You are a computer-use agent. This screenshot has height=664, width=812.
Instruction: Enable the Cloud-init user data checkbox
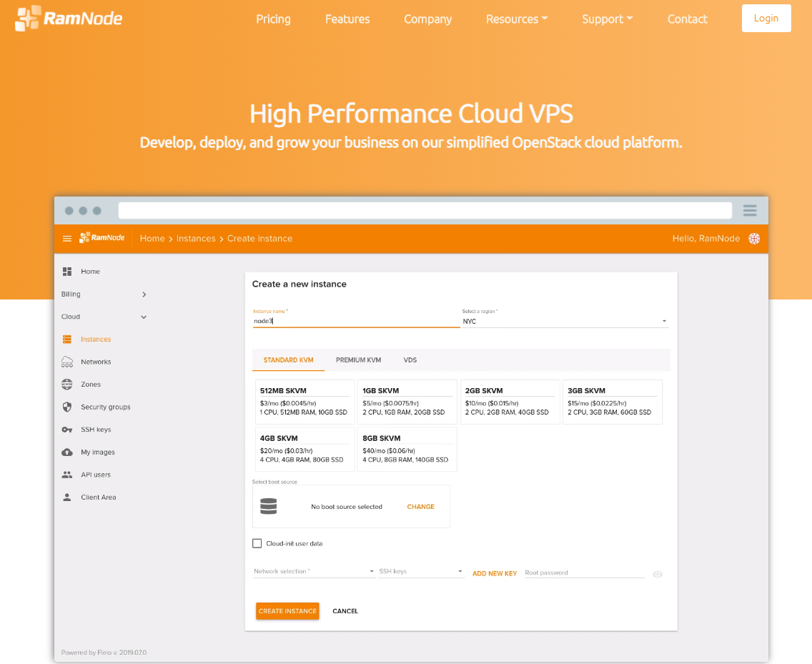[x=257, y=543]
